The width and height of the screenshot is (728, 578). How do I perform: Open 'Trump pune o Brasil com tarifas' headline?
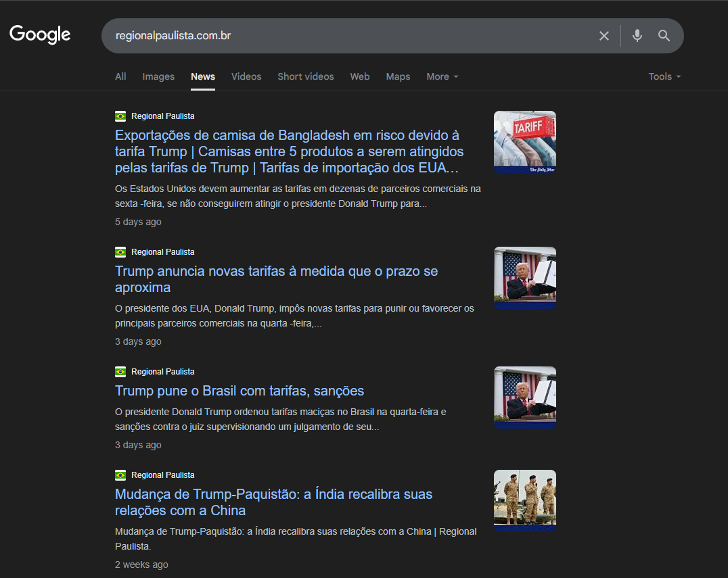point(240,391)
